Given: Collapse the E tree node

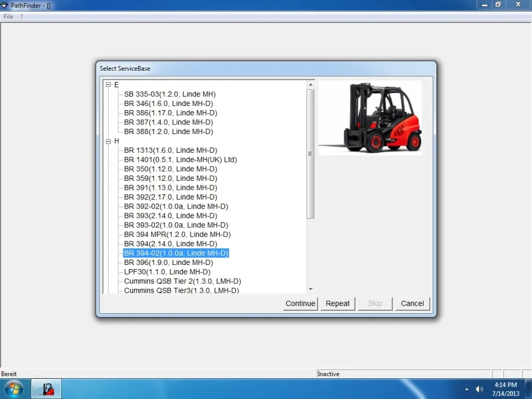Looking at the screenshot, I should pos(108,84).
